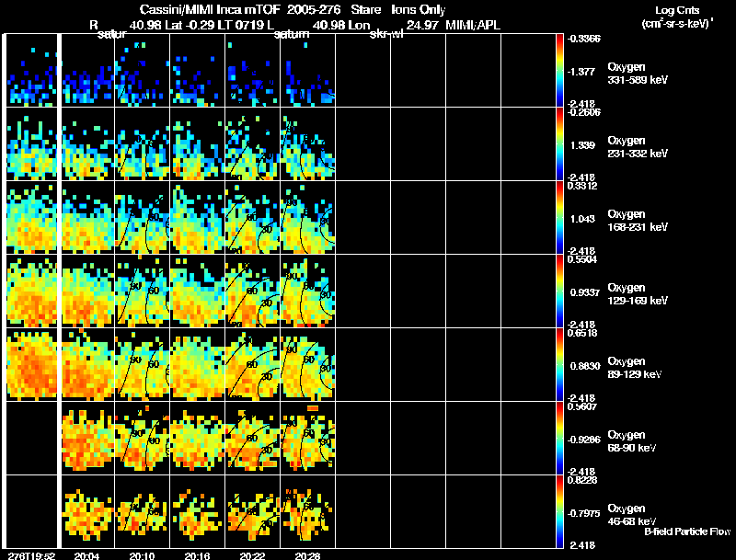This screenshot has width=736, height=560.
Task: Click the '-0.7975' colorbar midpoint value
Action: [584, 514]
